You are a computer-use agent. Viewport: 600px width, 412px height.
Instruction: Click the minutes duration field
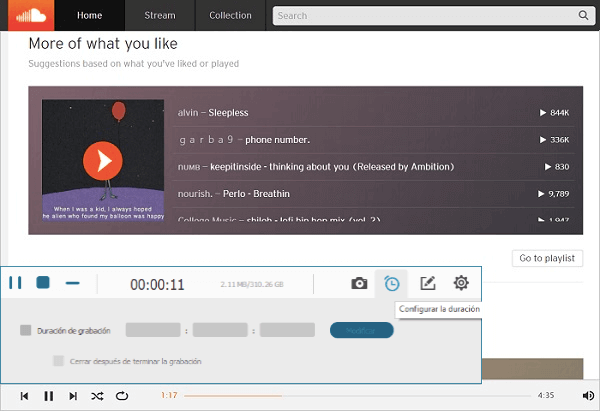pyautogui.click(x=220, y=330)
